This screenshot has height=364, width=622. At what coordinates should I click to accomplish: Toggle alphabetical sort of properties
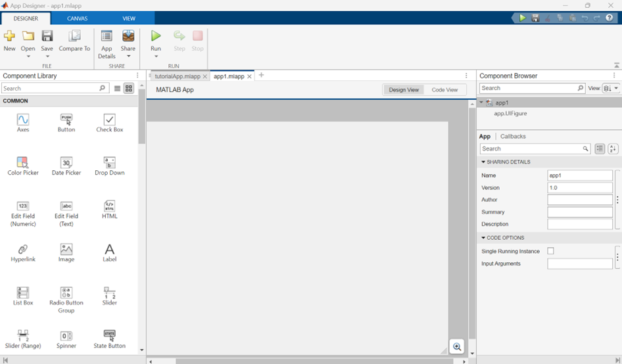pos(613,148)
